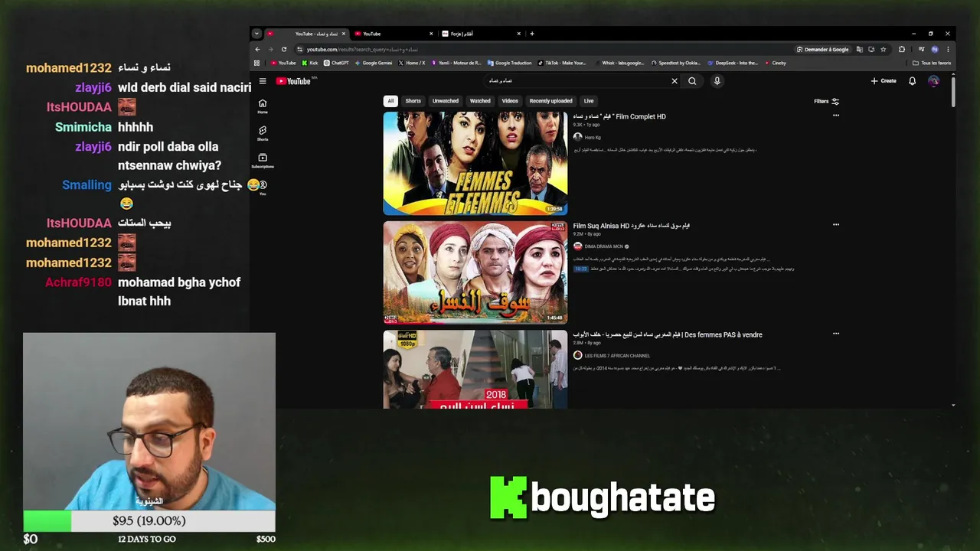Click the YouTube logo in the header

(x=294, y=81)
